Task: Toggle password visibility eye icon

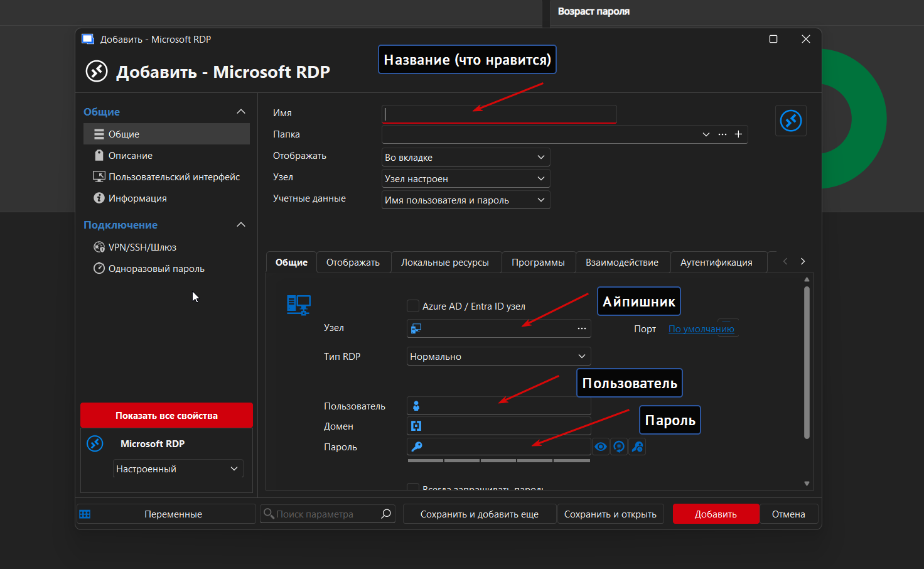Action: click(601, 447)
